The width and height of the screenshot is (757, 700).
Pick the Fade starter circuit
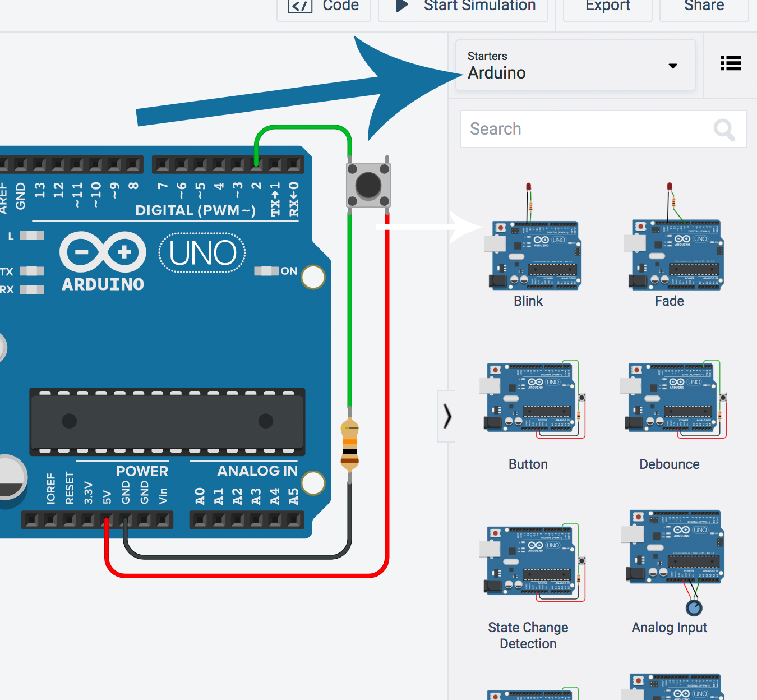670,247
